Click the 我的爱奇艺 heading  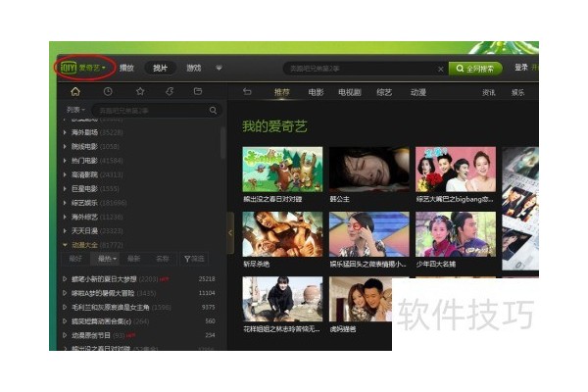coord(274,126)
